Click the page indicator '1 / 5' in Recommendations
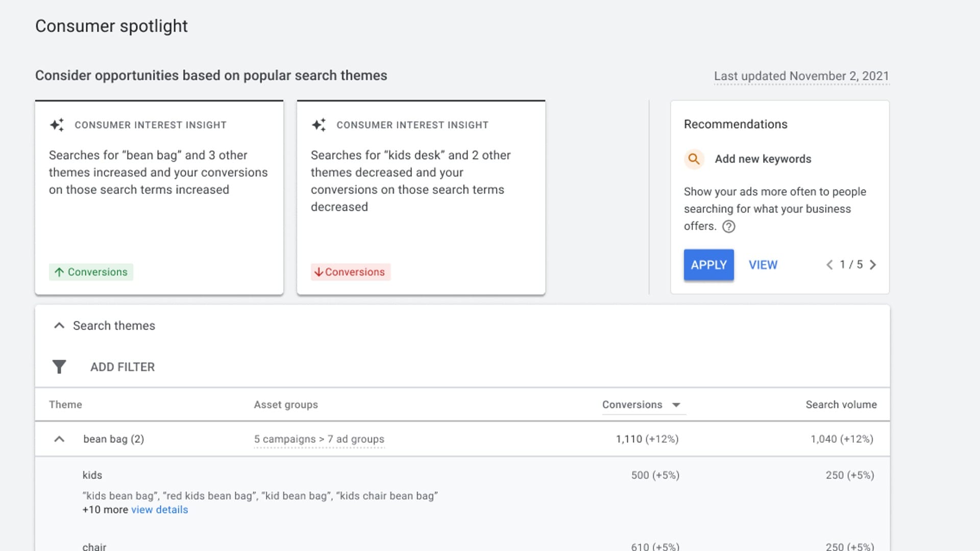 (851, 264)
